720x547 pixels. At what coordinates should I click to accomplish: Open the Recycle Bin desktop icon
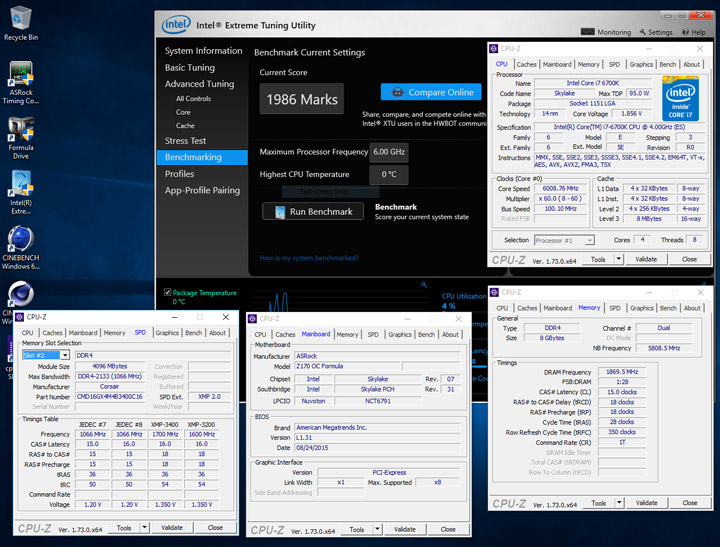point(20,23)
